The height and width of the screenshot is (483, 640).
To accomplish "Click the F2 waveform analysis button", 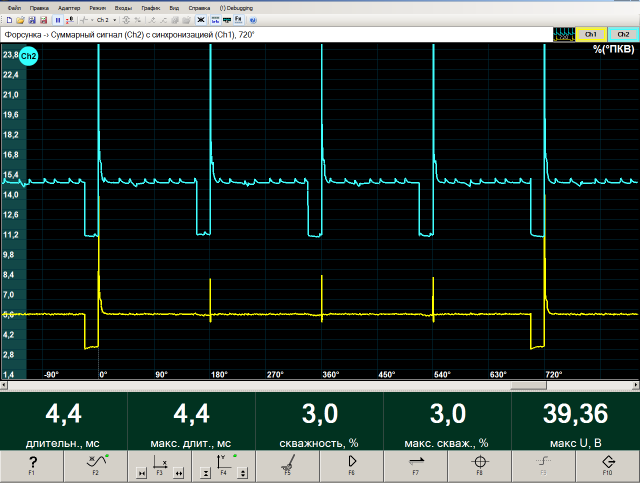I will coord(96,464).
